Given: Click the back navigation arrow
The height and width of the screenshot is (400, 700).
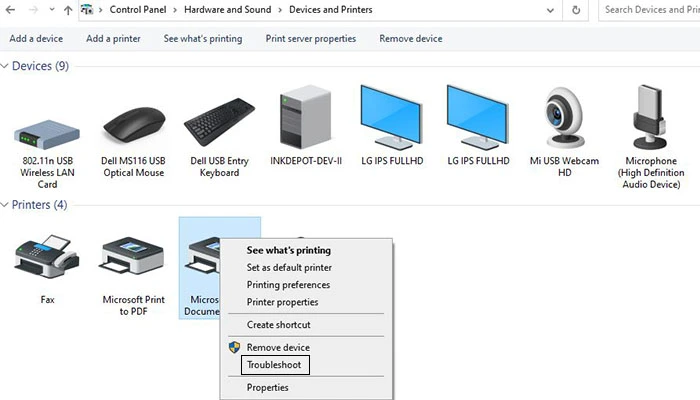Looking at the screenshot, I should click(10, 10).
